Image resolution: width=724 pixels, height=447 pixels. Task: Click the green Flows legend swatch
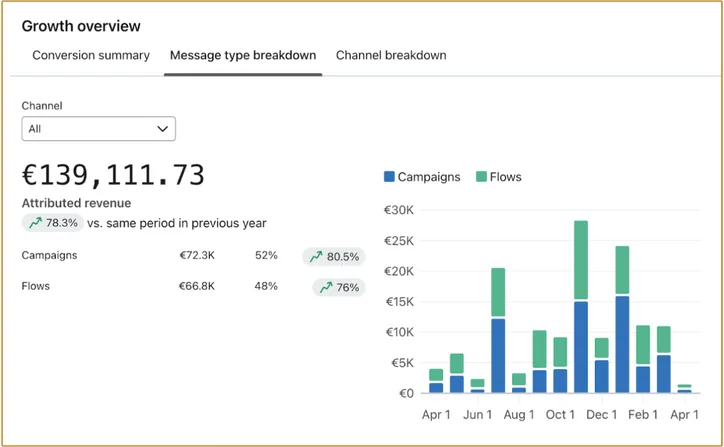coord(481,176)
